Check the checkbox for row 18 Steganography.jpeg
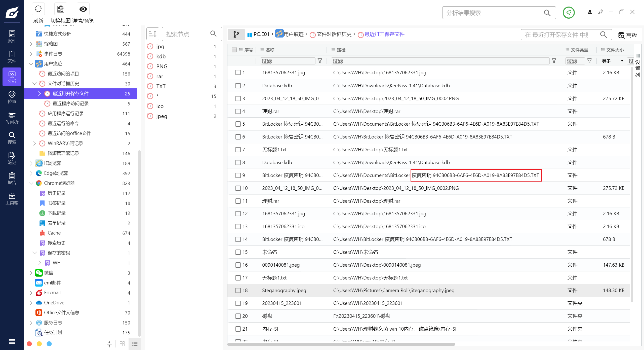 (x=238, y=290)
